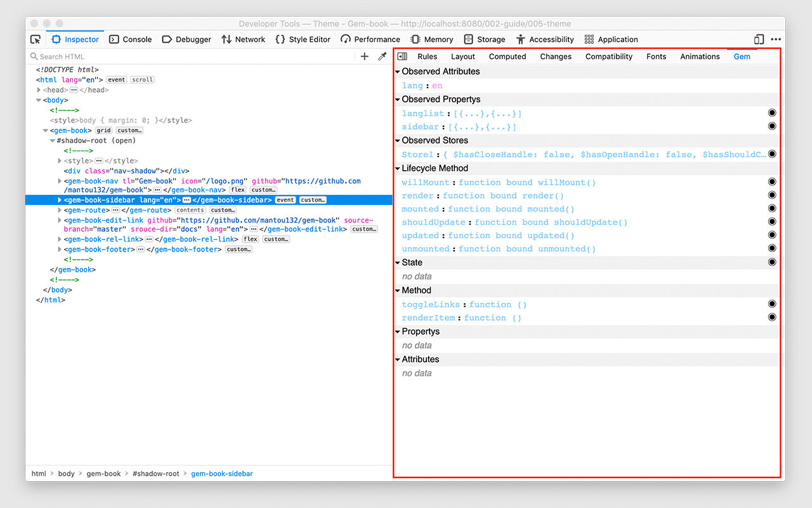The image size is (812, 508).
Task: Collapse the Observed Attributes section
Action: tap(398, 72)
